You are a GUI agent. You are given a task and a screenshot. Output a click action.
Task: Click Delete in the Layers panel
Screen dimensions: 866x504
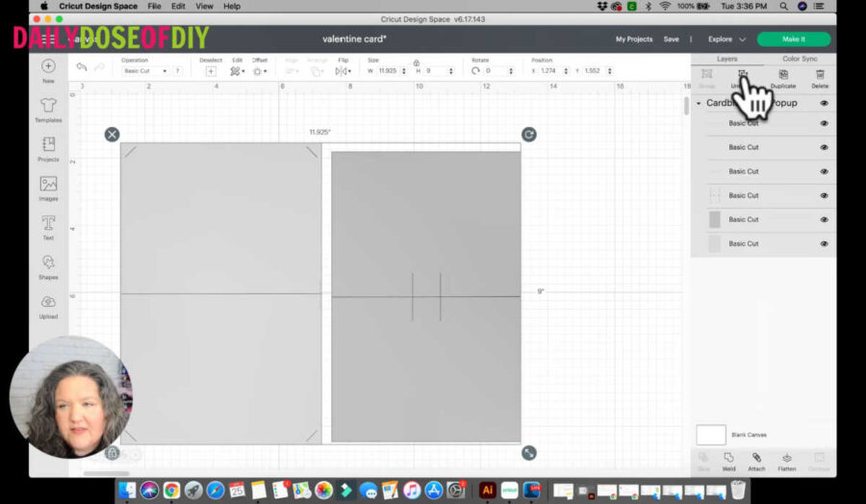(820, 79)
